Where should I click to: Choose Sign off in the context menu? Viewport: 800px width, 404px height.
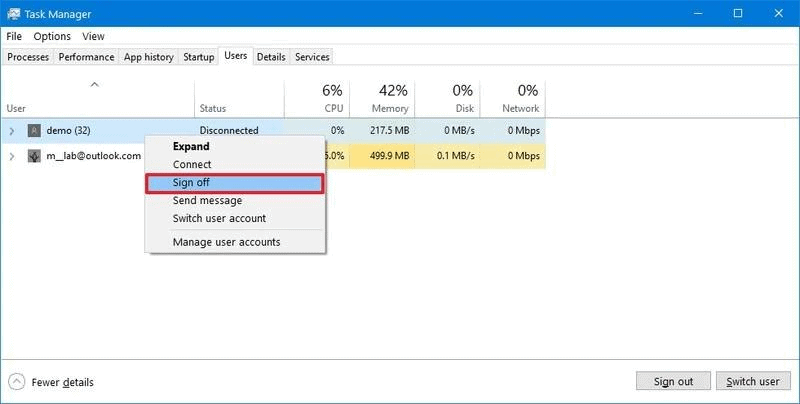(235, 183)
